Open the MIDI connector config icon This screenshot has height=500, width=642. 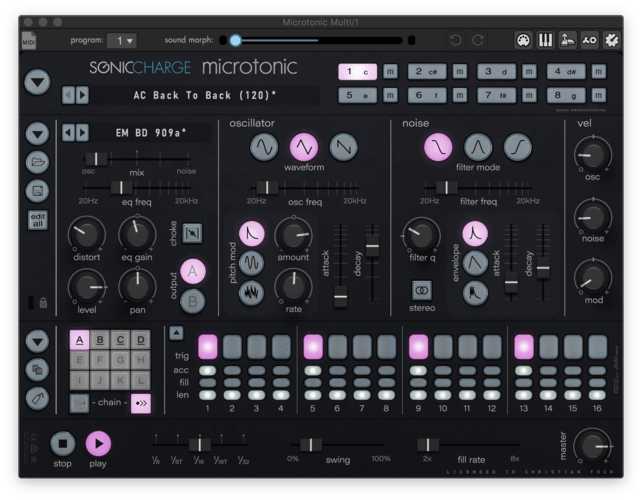(523, 40)
